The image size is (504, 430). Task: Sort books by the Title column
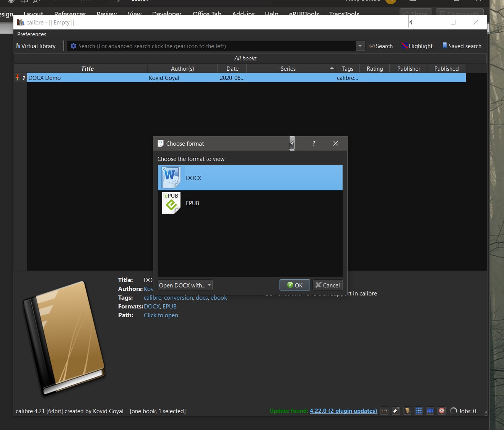(x=87, y=69)
